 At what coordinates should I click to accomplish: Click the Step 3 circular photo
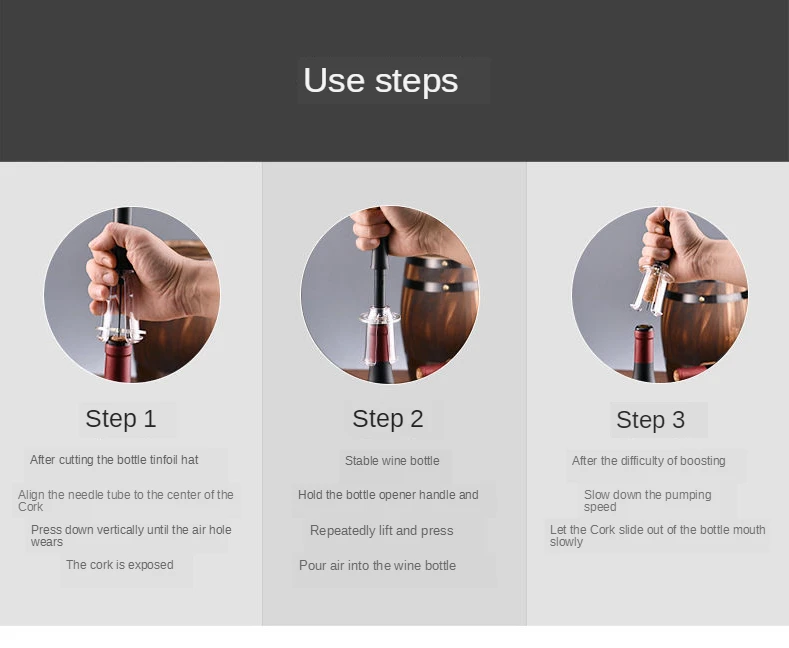tap(660, 295)
